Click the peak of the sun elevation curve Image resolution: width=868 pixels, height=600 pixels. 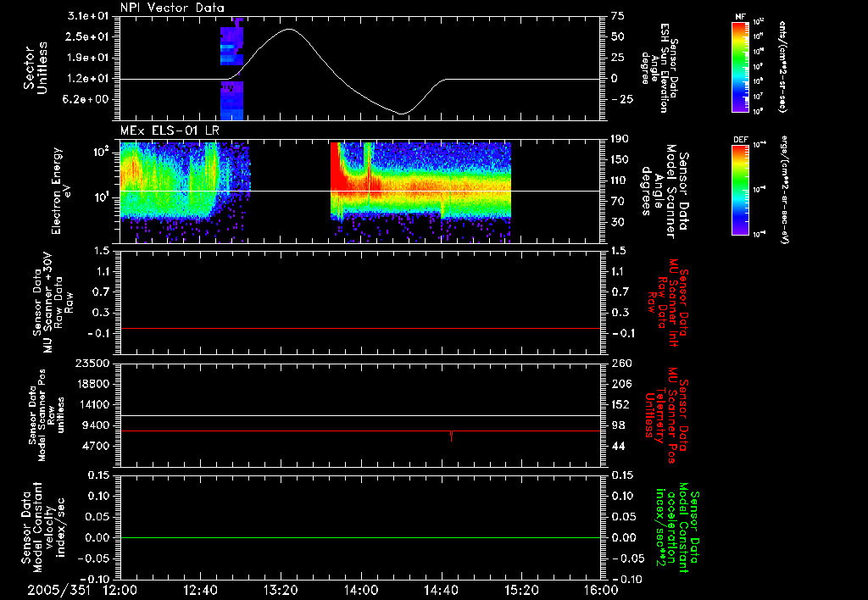[290, 29]
